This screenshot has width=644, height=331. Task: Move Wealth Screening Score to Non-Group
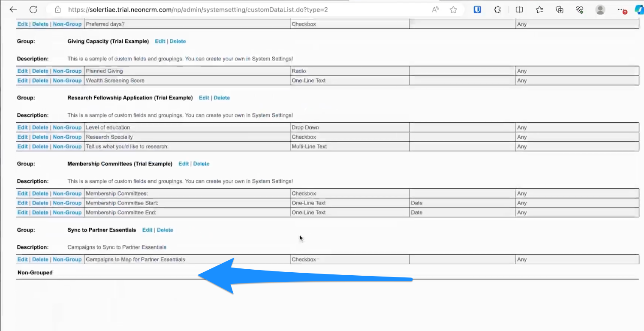click(67, 81)
